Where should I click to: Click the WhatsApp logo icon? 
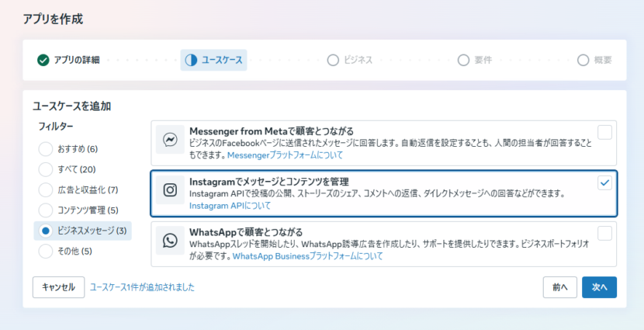[x=170, y=241]
